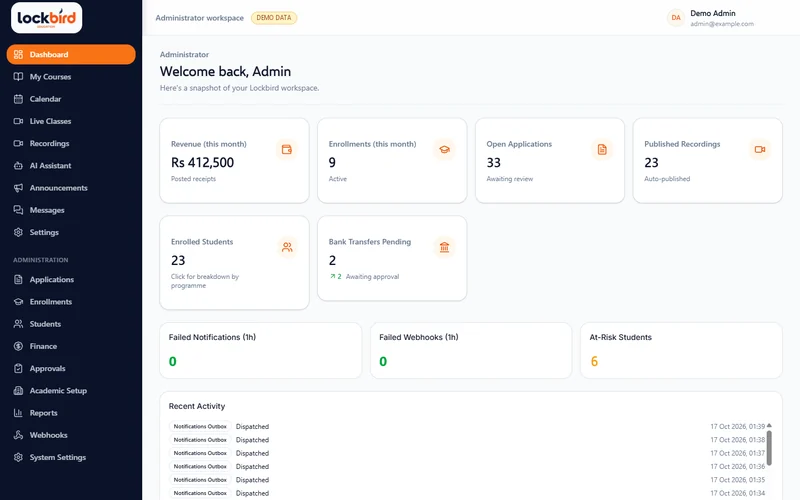Click document icon on Open Applications card
Image resolution: width=800 pixels, height=500 pixels.
602,149
